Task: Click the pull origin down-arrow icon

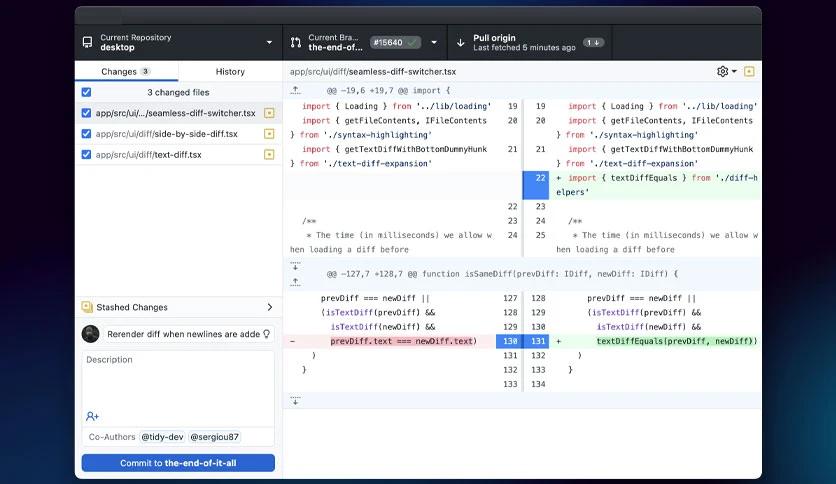Action: click(461, 43)
